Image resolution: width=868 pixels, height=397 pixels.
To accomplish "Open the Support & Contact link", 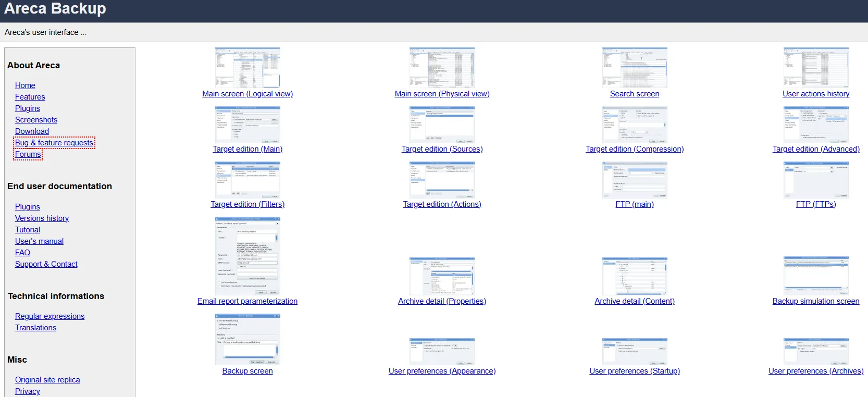I will point(46,264).
